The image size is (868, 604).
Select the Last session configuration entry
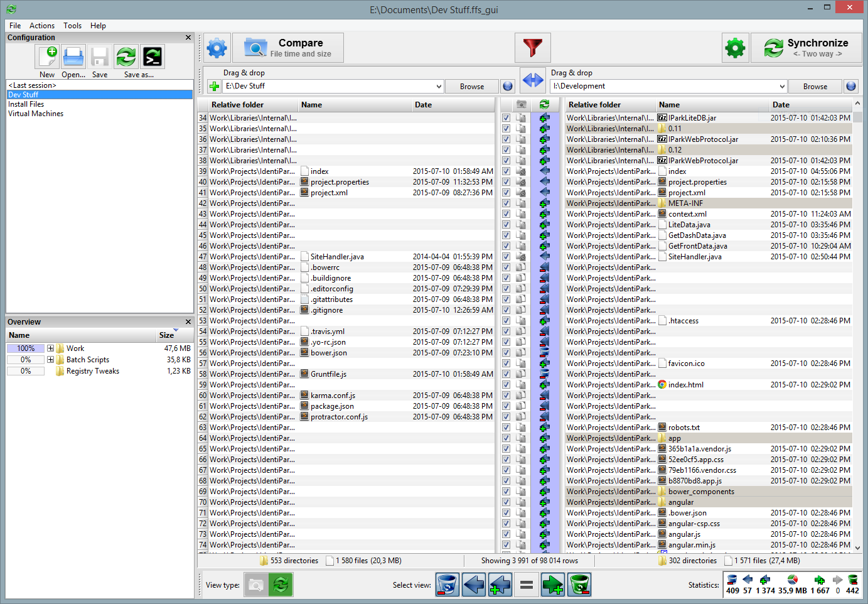[100, 85]
